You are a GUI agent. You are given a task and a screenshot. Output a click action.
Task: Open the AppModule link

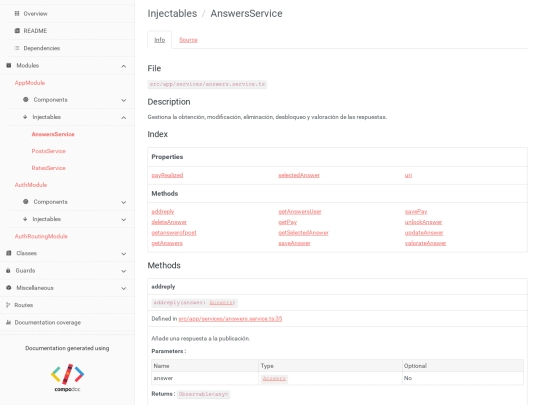(30, 83)
